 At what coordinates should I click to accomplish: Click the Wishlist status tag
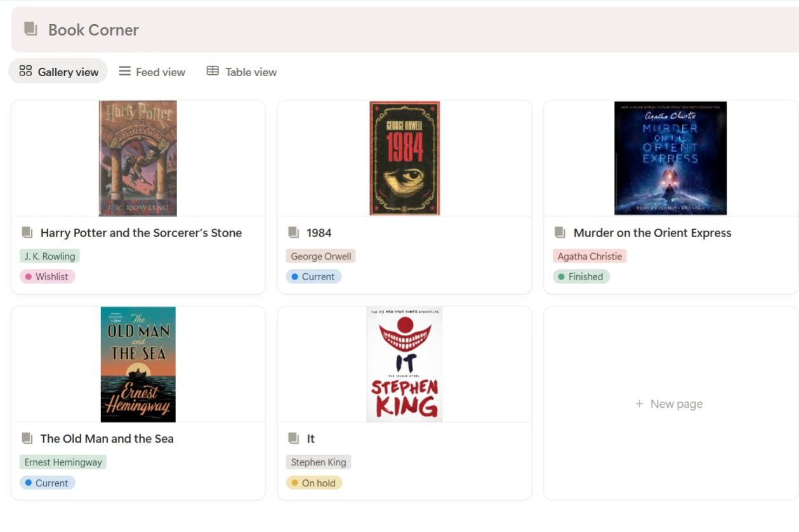coord(48,276)
